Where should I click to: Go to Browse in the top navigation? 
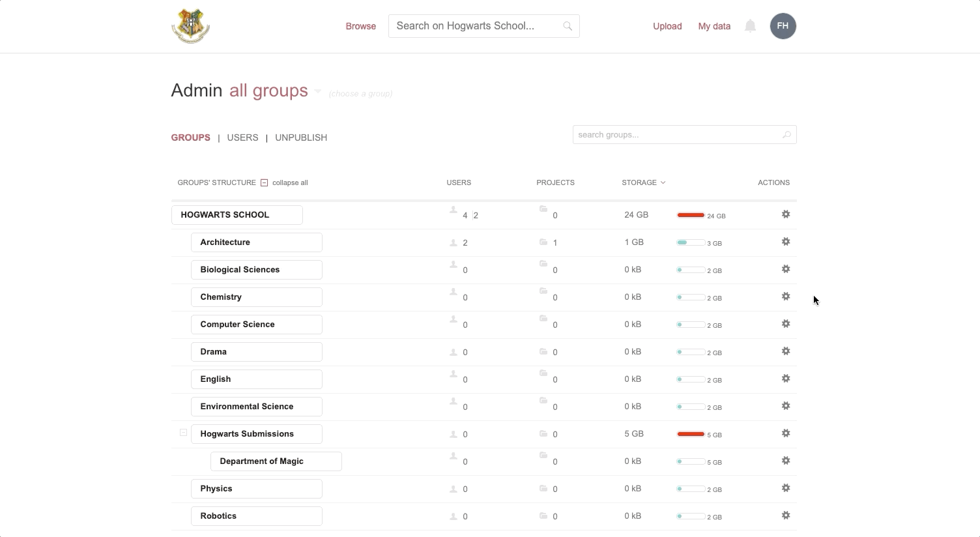(360, 26)
